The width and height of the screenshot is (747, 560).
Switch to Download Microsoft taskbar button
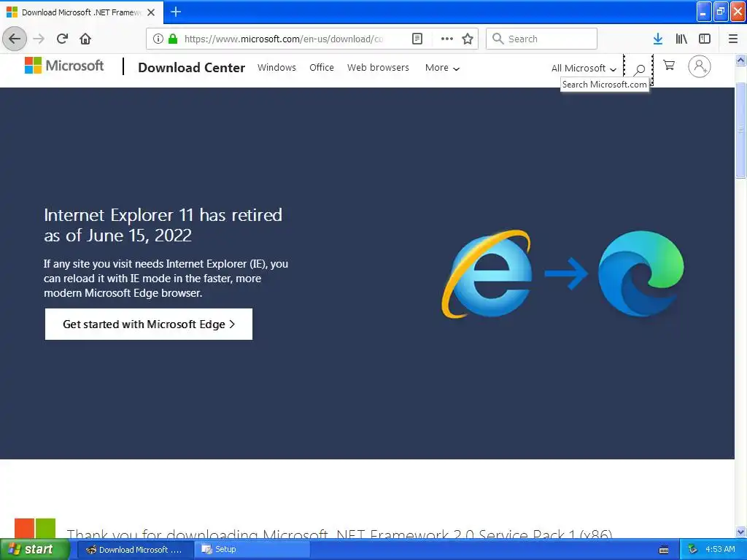134,550
